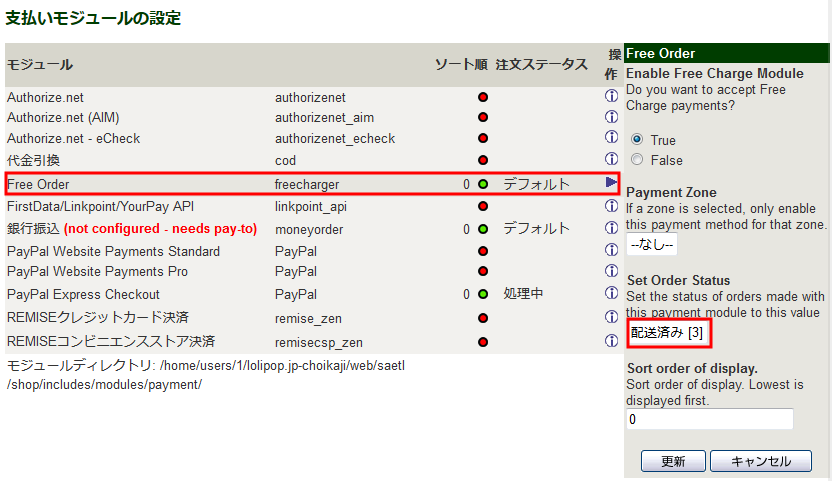
Task: Click the Free Order panel heading
Action: point(661,54)
